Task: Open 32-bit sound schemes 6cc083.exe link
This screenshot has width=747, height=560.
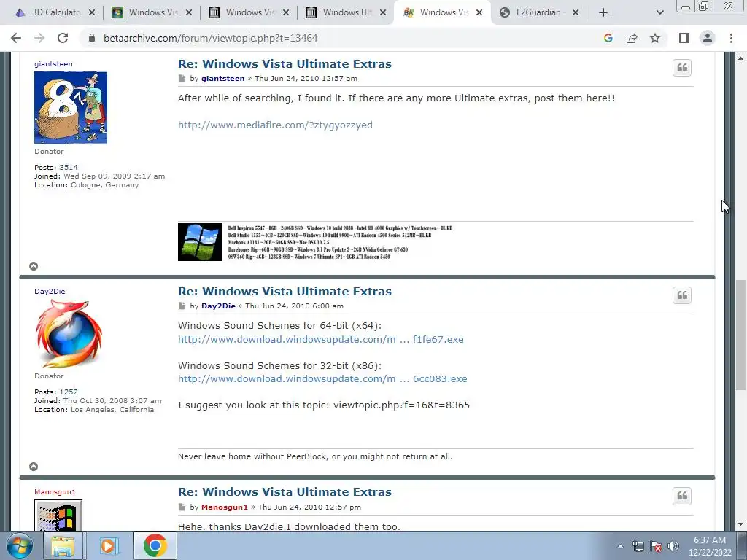Action: [322, 379]
